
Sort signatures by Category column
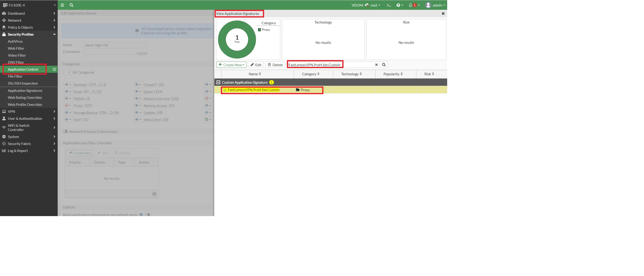pyautogui.click(x=311, y=74)
